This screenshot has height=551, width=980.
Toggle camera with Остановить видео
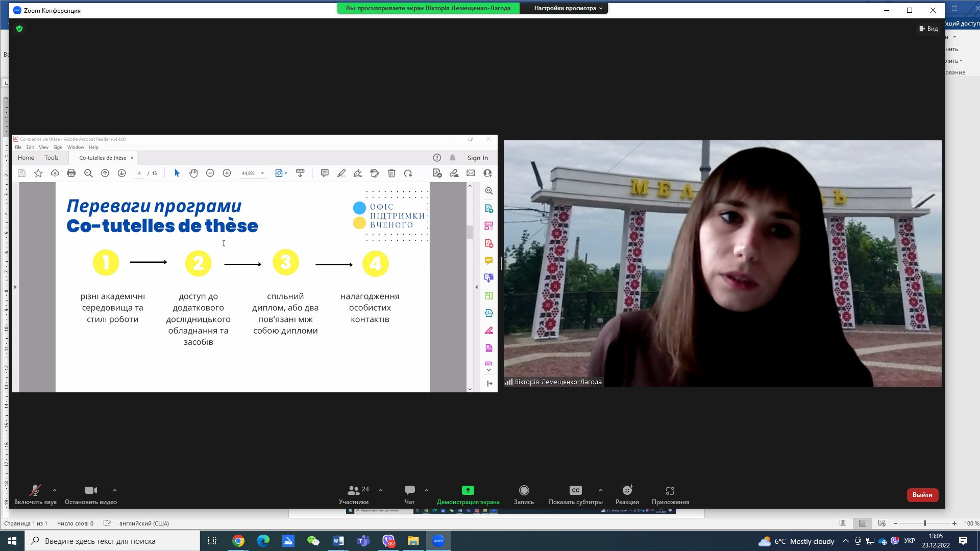(x=90, y=491)
